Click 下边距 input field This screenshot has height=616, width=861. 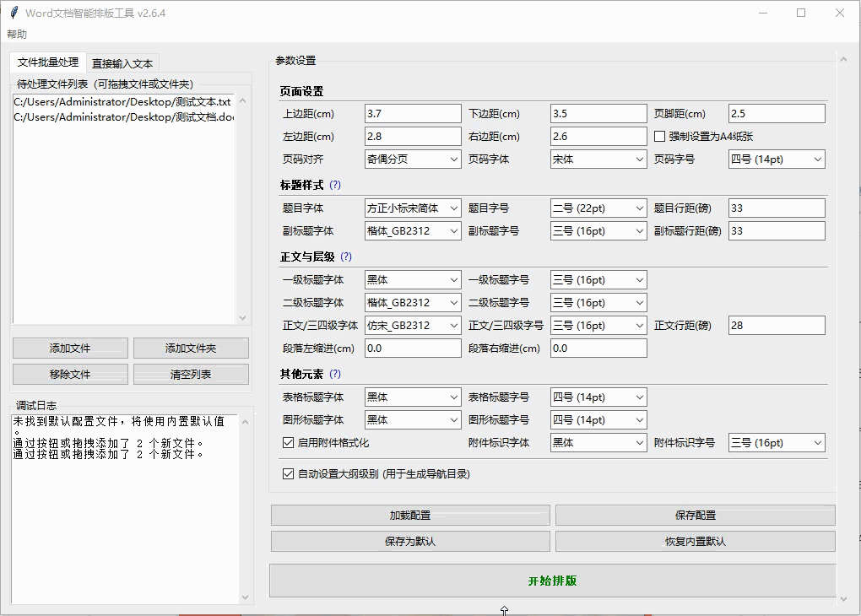pyautogui.click(x=598, y=114)
